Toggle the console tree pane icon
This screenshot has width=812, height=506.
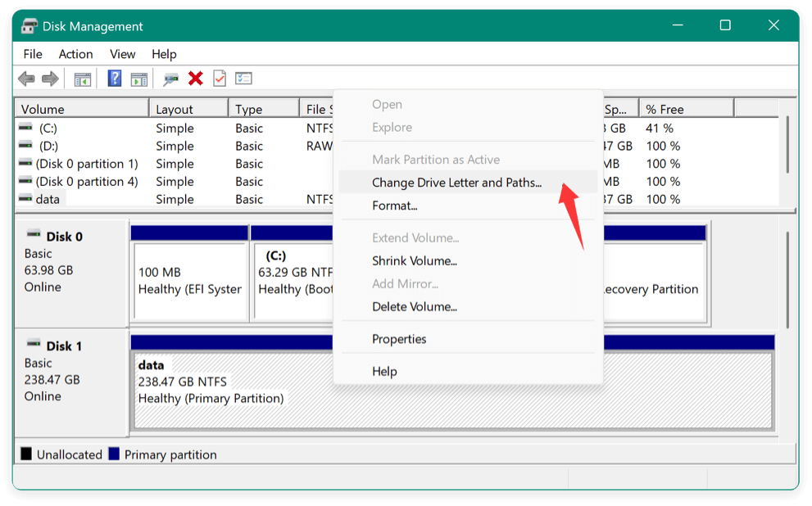click(x=82, y=78)
